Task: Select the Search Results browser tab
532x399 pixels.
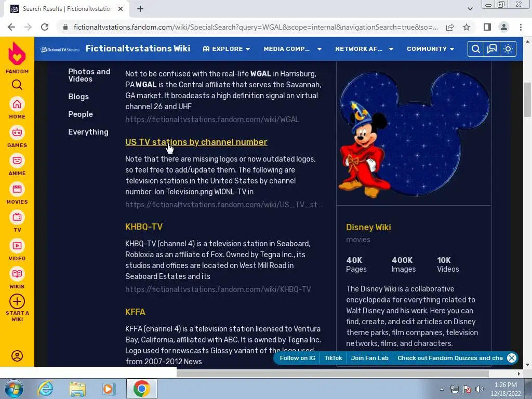Action: click(66, 9)
